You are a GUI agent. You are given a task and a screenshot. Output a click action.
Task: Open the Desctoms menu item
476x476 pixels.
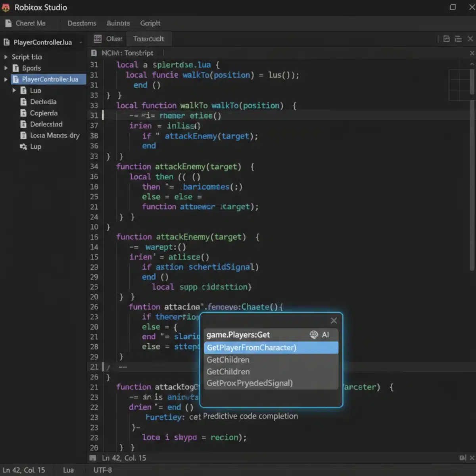pos(81,23)
